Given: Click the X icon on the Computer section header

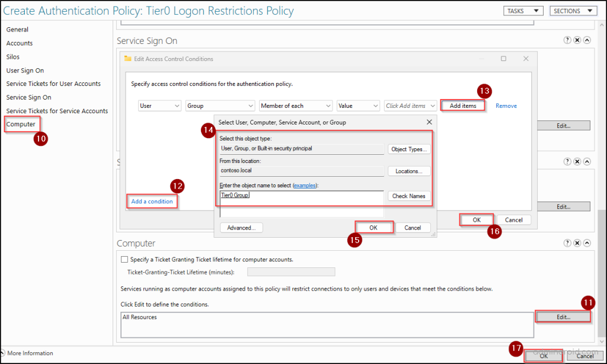Looking at the screenshot, I should pyautogui.click(x=577, y=242).
